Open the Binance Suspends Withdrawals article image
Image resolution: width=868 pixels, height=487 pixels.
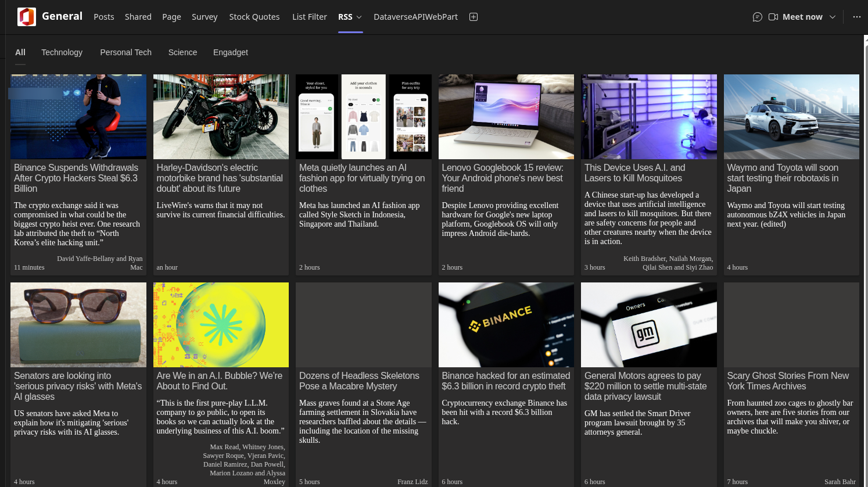point(78,117)
